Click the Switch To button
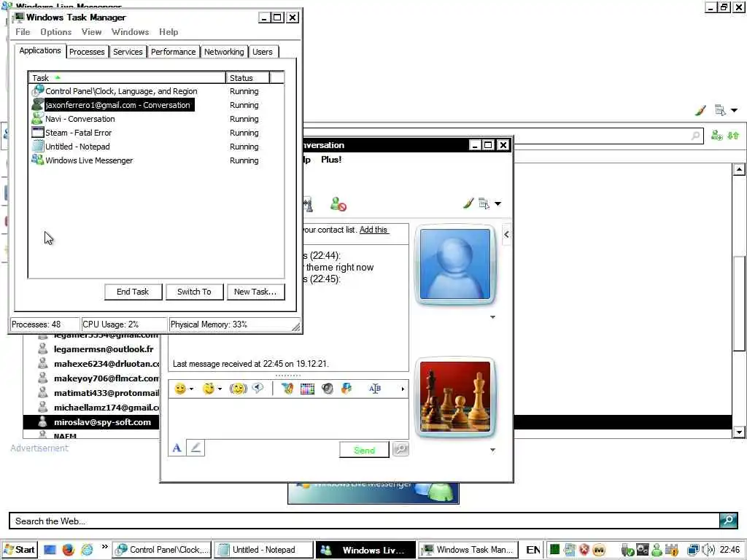747x560 pixels. (194, 292)
